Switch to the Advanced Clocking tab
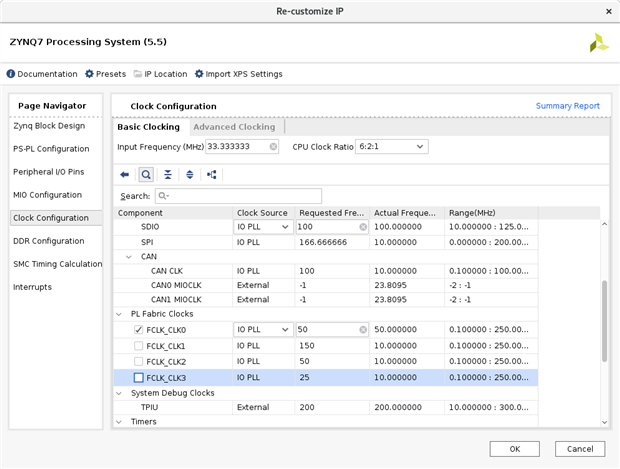The width and height of the screenshot is (620, 469). pyautogui.click(x=234, y=127)
